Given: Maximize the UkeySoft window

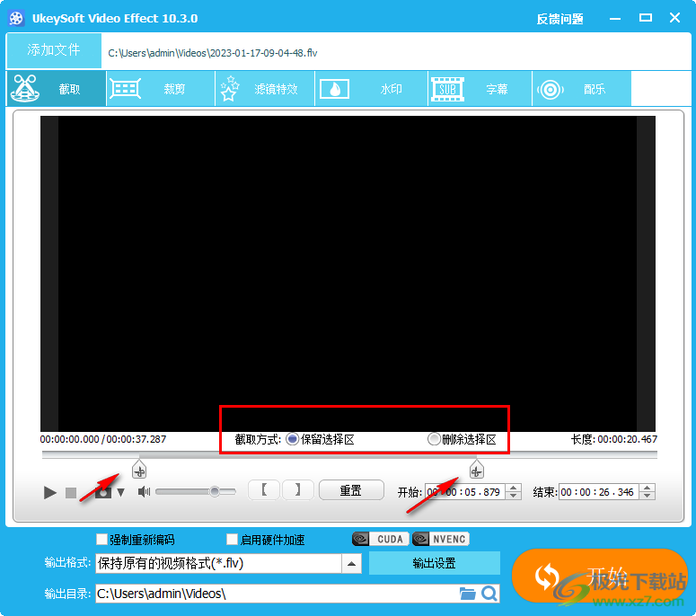Looking at the screenshot, I should click(x=646, y=18).
